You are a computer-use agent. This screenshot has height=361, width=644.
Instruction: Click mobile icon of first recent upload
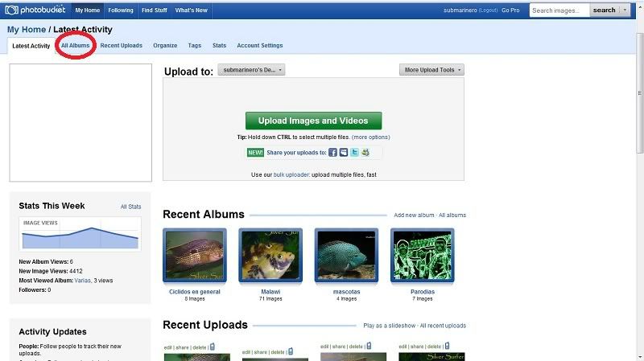coord(213,347)
